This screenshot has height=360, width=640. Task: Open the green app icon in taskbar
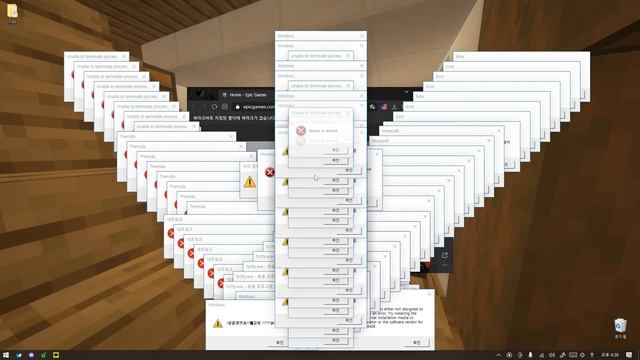[x=44, y=355]
